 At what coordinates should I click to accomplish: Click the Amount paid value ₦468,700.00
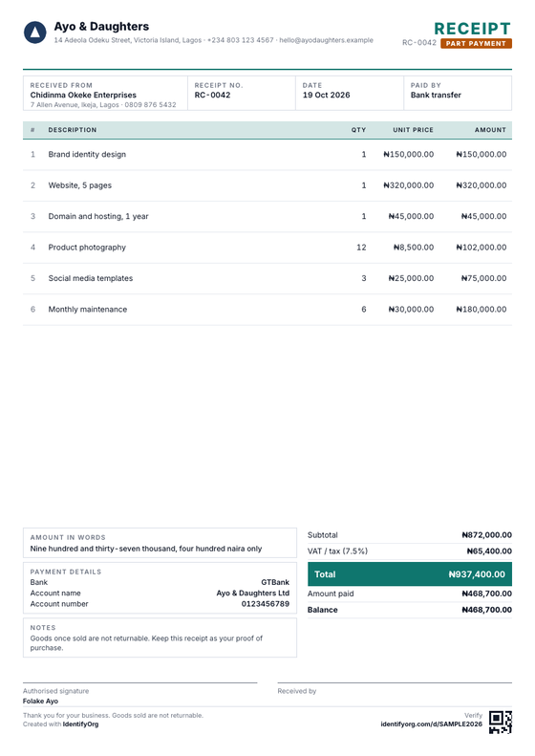[487, 594]
